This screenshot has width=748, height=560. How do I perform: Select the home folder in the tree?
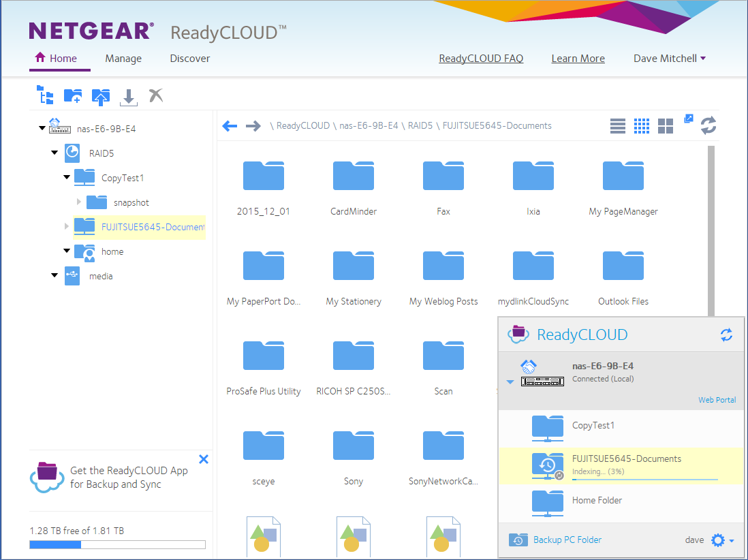112,251
